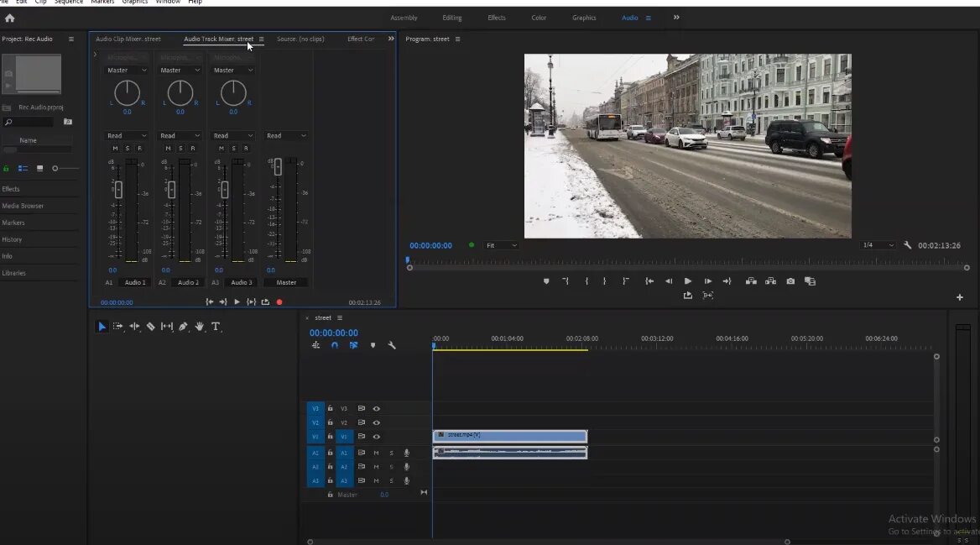Click the Export Frame camera icon
This screenshot has height=545, width=980.
[x=790, y=281]
